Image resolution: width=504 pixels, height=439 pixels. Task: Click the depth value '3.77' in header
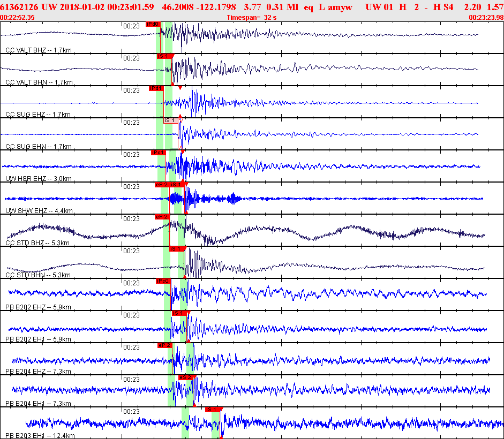[x=252, y=7]
